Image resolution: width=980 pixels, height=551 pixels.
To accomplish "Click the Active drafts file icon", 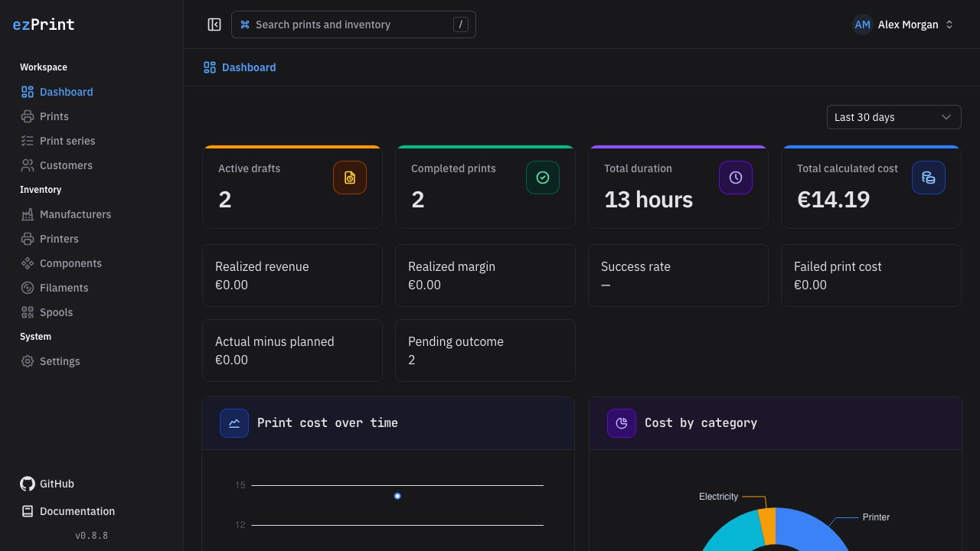I will coord(350,178).
